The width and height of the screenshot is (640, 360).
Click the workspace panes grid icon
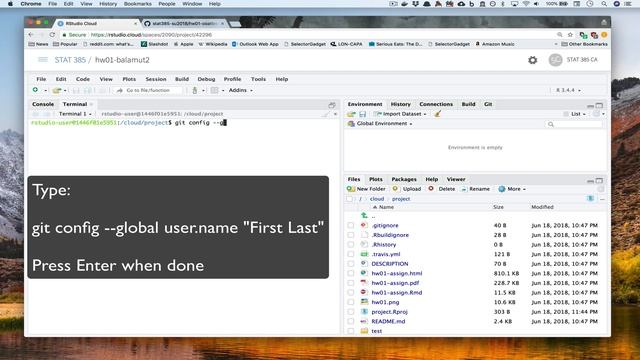pyautogui.click(x=214, y=90)
